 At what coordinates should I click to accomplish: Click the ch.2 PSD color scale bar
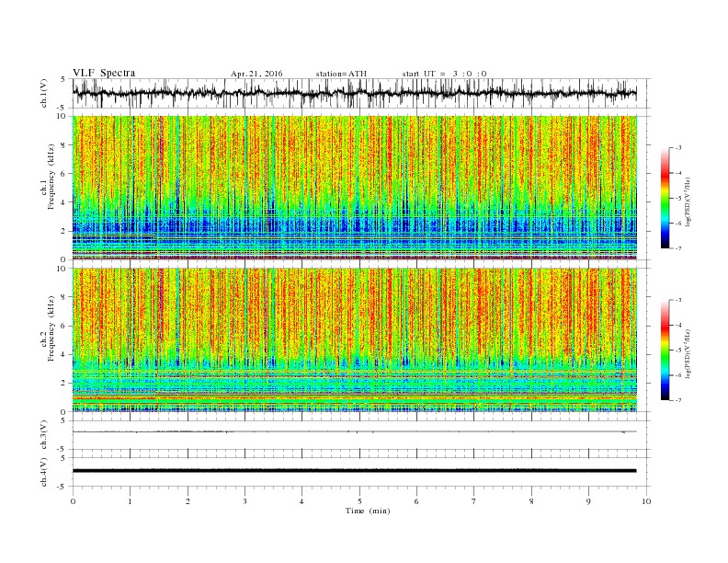click(665, 350)
